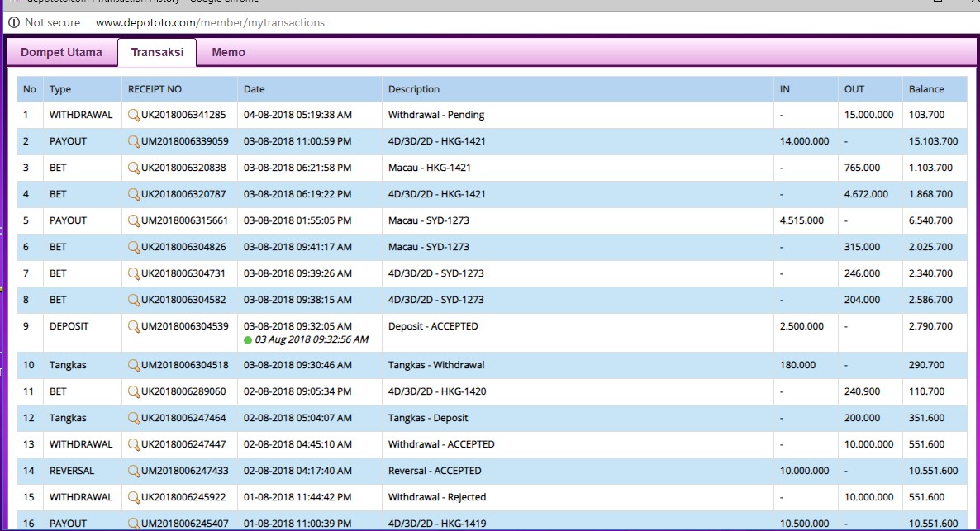This screenshot has width=980, height=531.
Task: Open receipt link UK2018006304826
Action: click(x=183, y=247)
